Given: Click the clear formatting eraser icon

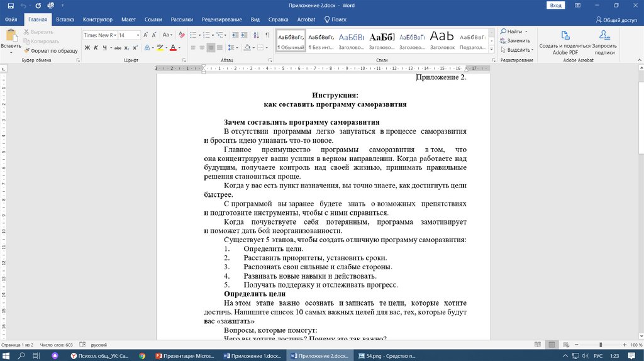Looking at the screenshot, I should point(182,35).
